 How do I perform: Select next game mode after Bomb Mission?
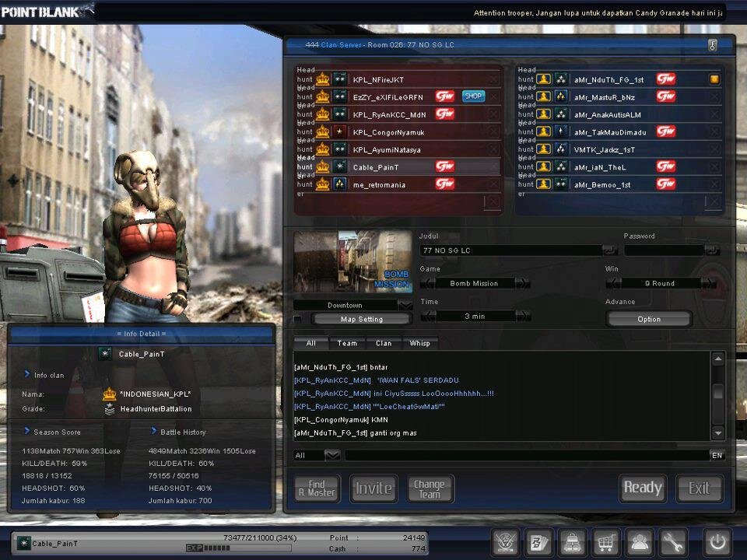(523, 283)
